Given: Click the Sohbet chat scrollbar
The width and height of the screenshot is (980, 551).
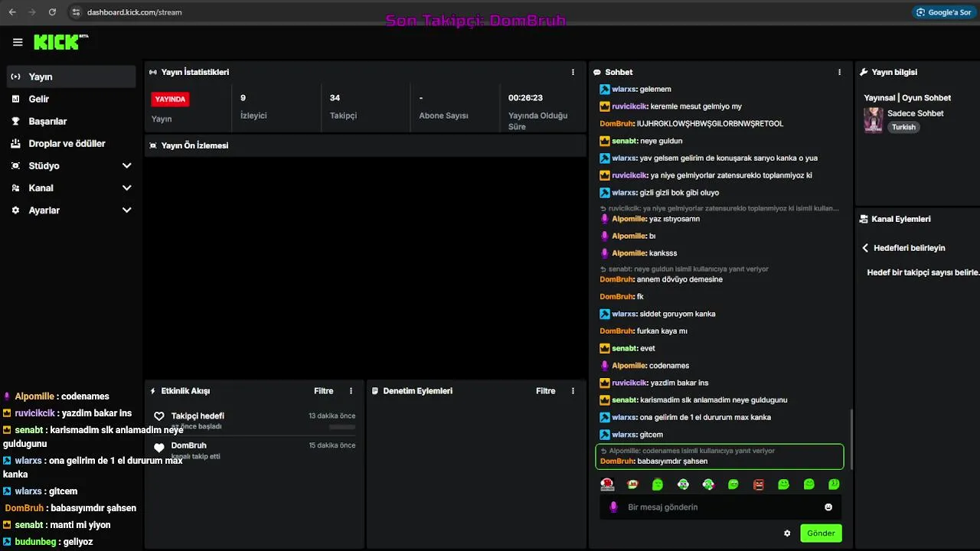Looking at the screenshot, I should [851, 440].
